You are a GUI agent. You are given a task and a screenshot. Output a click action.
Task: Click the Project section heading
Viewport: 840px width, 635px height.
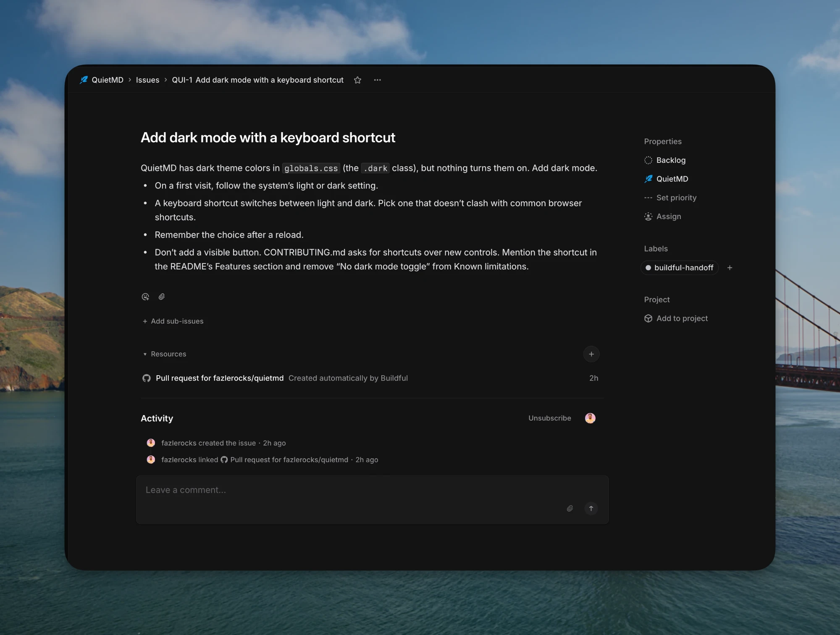[657, 300]
